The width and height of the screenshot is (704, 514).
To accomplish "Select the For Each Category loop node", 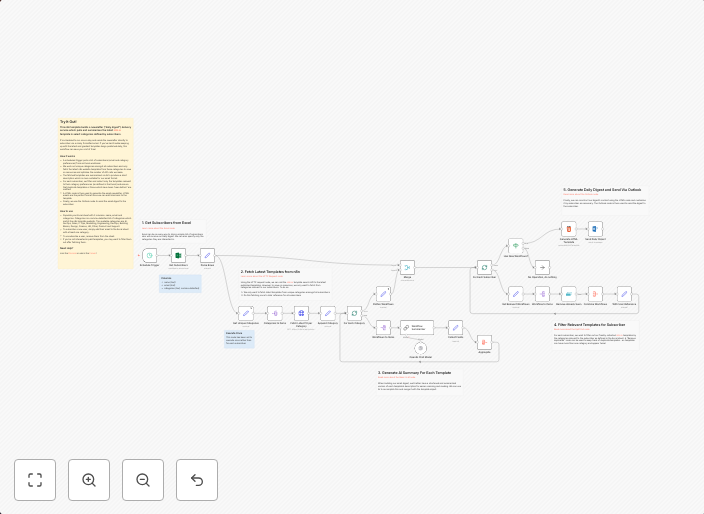I will [354, 312].
